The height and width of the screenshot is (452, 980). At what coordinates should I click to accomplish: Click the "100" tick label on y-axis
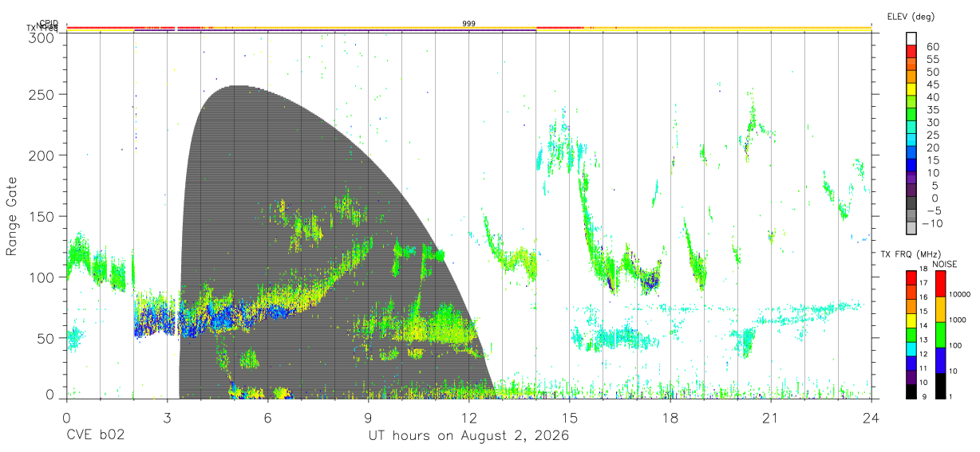[x=42, y=277]
